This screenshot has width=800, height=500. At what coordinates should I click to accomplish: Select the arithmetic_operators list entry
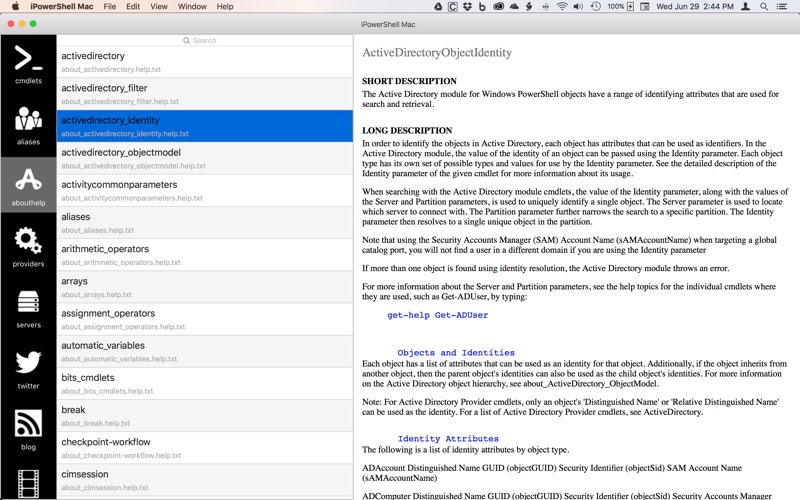pyautogui.click(x=205, y=255)
